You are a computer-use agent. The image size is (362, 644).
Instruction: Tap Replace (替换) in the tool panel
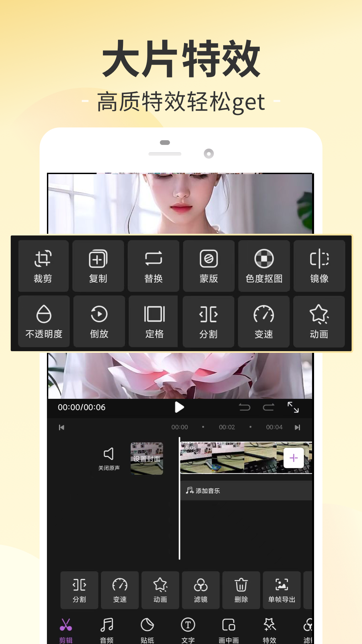[154, 266]
